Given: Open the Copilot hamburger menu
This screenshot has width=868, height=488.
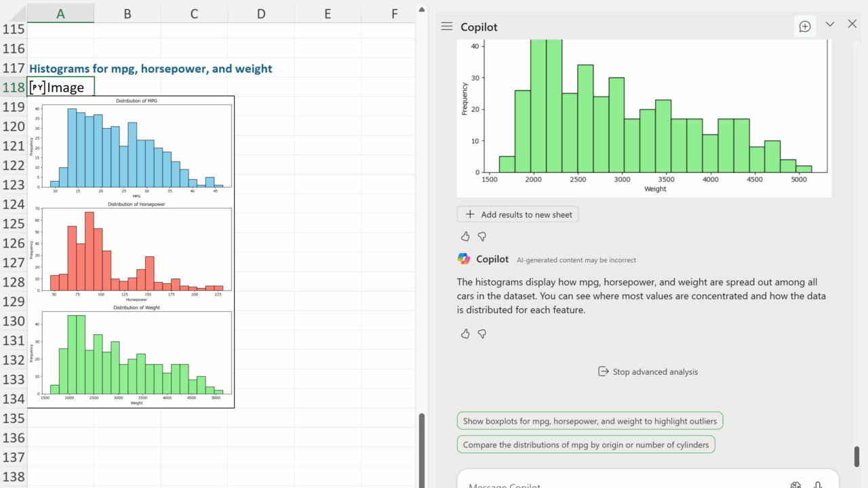Looking at the screenshot, I should coord(446,26).
